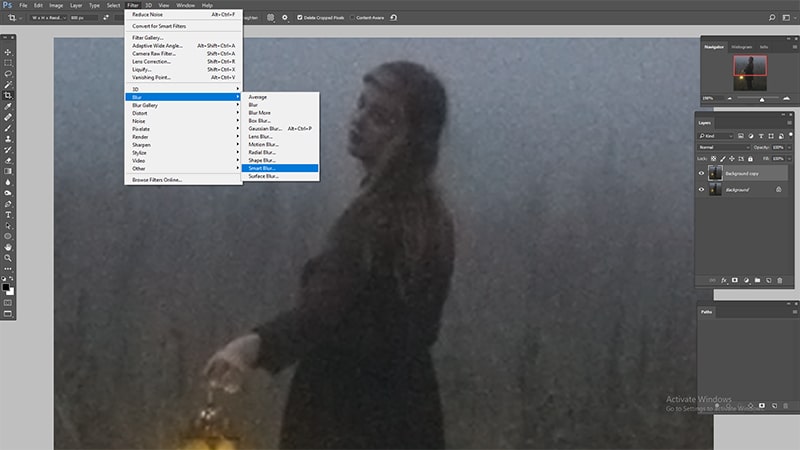Select the Crop tool in toolbox
Screen dimensions: 800x450
click(8, 95)
